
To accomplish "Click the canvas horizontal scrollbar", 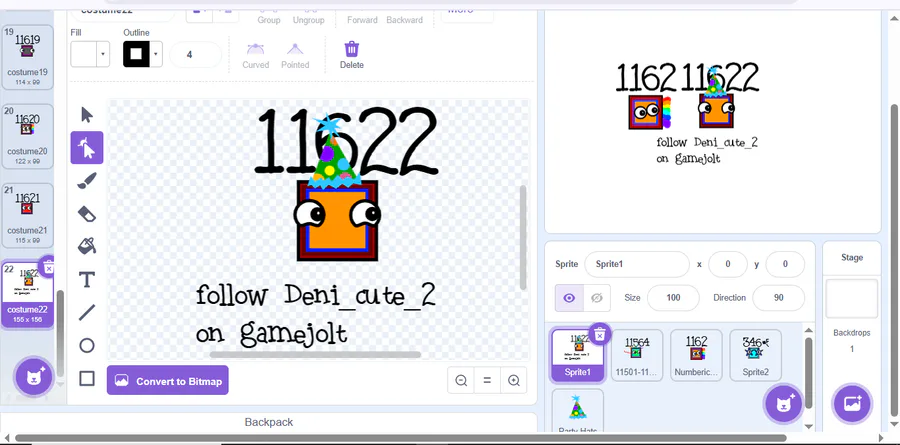I will 315,354.
